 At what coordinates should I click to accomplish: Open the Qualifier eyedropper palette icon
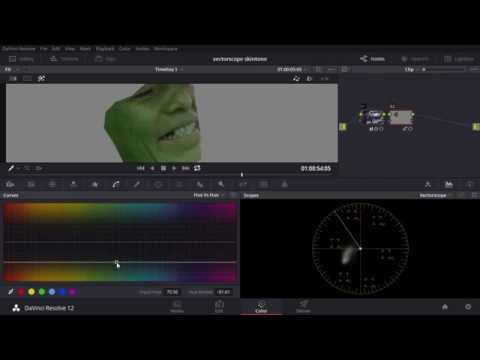(x=137, y=184)
